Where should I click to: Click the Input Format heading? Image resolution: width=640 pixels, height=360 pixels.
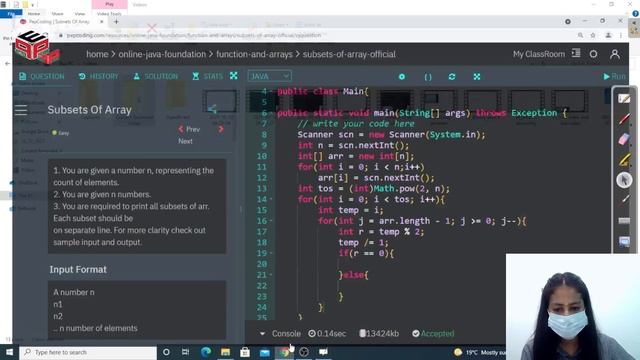(78, 269)
